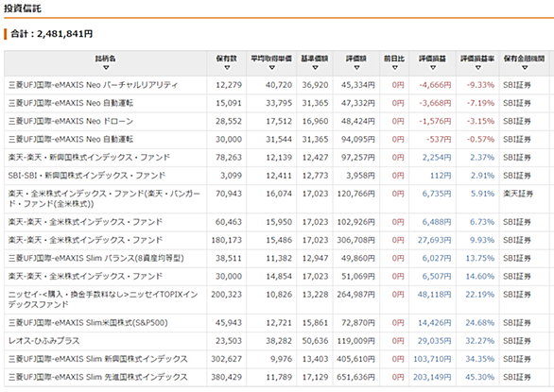Click 保有数 value 380,429
Image resolution: width=554 pixels, height=392 pixels.
227,377
